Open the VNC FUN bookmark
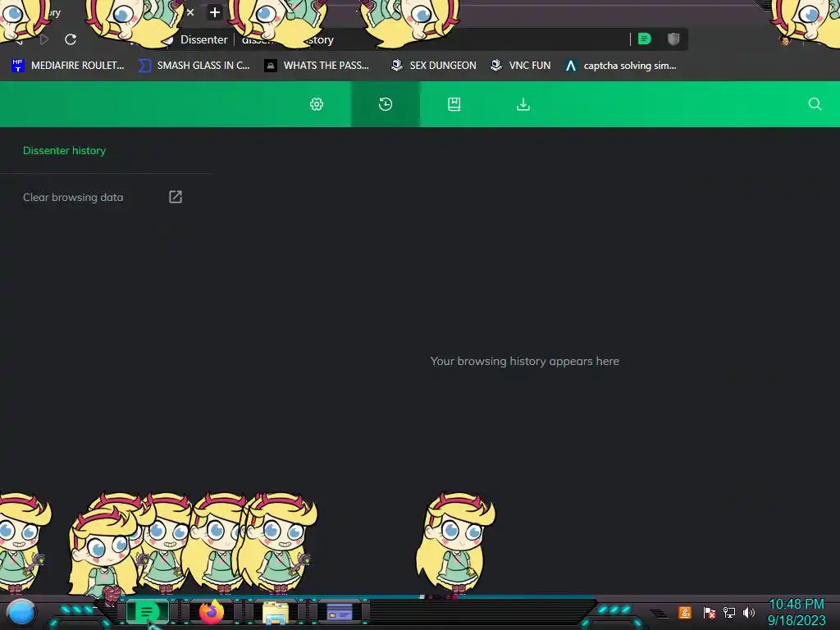This screenshot has height=630, width=840. point(521,66)
